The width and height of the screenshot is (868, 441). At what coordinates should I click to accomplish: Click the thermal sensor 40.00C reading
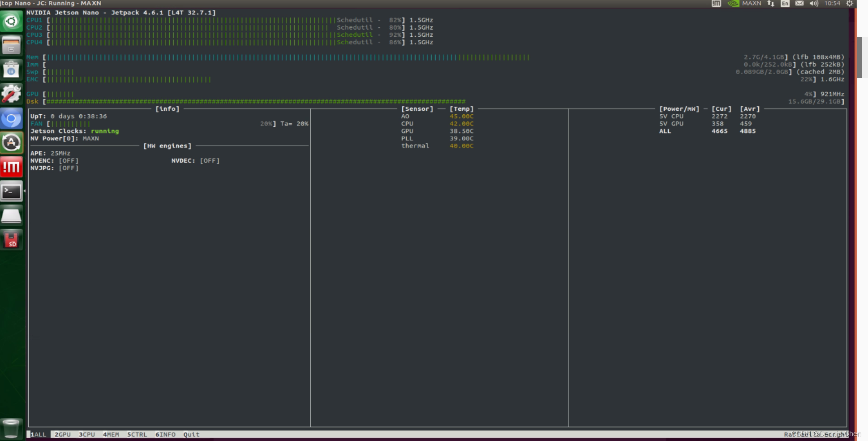tap(461, 146)
